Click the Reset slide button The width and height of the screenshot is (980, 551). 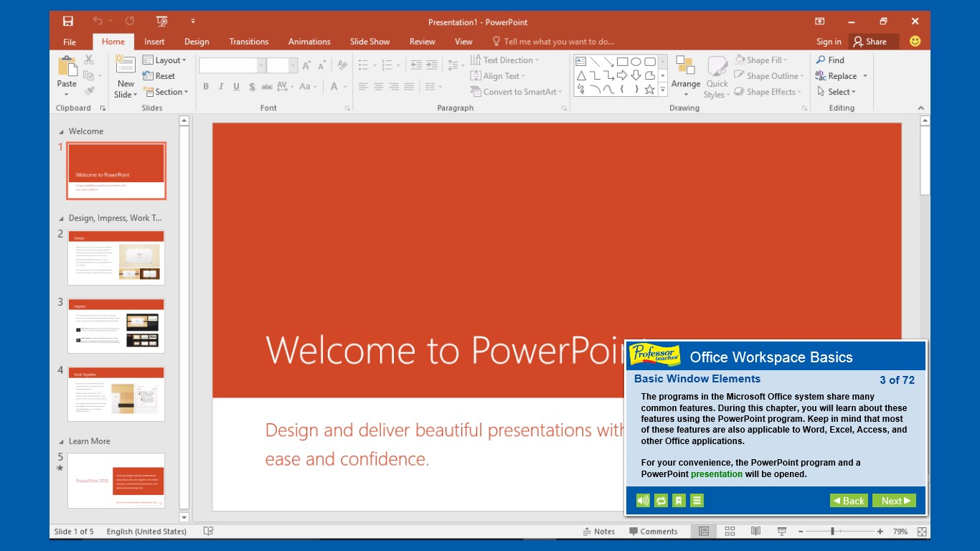(159, 76)
